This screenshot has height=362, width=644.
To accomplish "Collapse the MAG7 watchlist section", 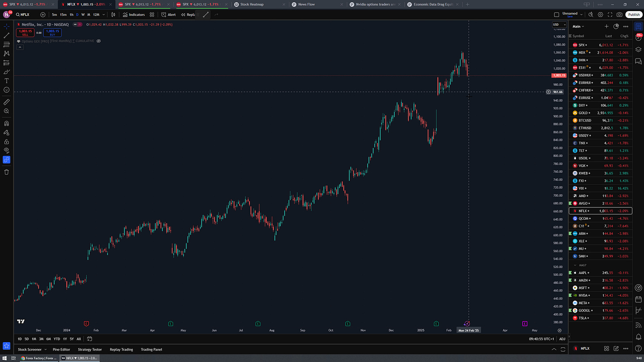I will (575, 265).
